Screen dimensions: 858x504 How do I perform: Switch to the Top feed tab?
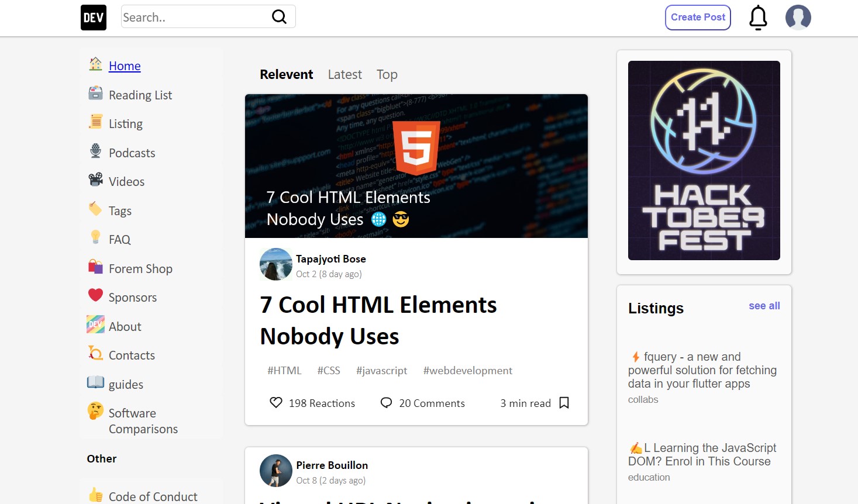tap(387, 74)
